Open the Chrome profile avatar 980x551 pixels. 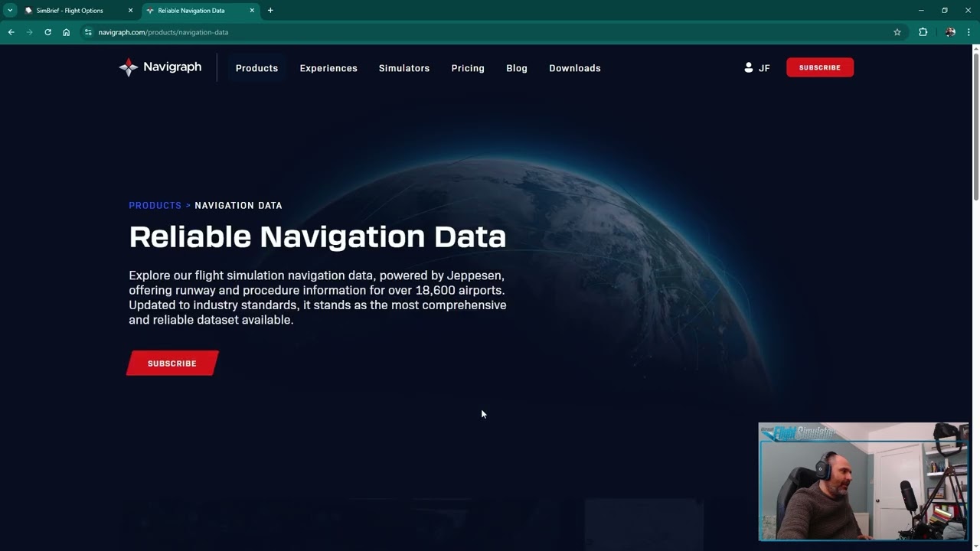[x=950, y=32]
